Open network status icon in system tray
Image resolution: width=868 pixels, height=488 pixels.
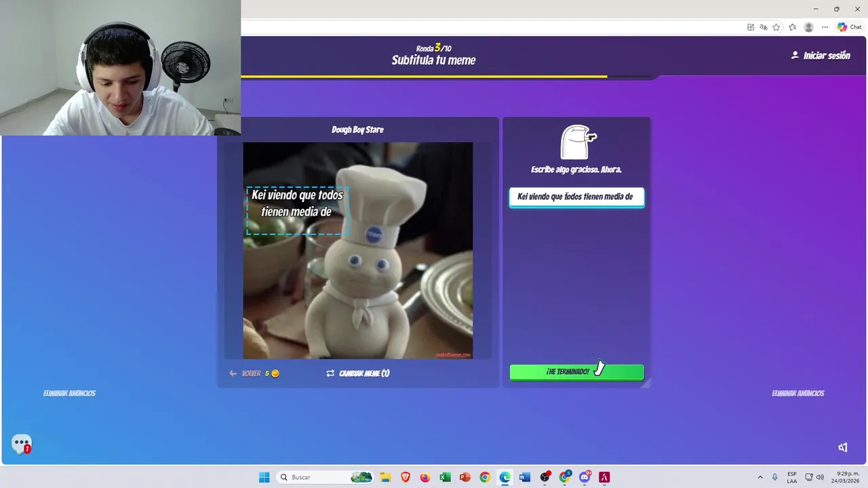pyautogui.click(x=809, y=477)
